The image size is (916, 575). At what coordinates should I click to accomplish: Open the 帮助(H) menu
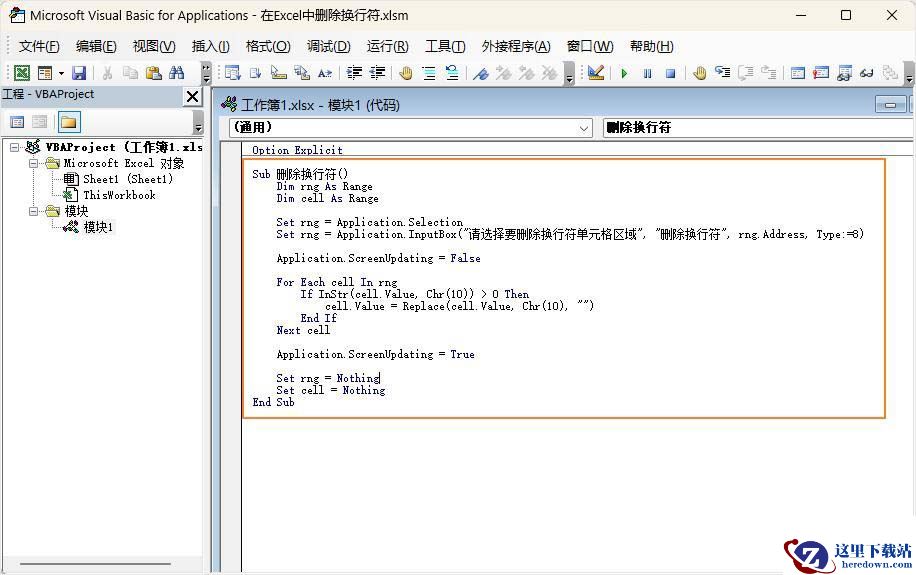click(652, 46)
